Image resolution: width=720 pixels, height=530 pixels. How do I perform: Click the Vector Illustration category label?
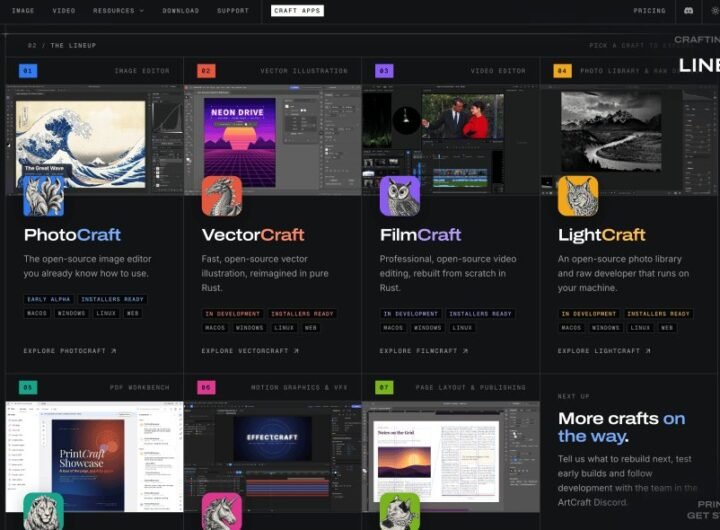tap(304, 71)
